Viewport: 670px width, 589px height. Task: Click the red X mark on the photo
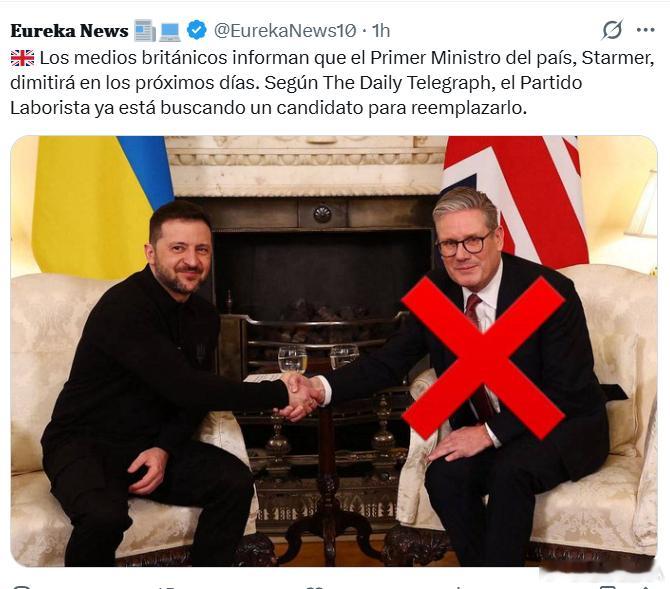click(x=483, y=358)
